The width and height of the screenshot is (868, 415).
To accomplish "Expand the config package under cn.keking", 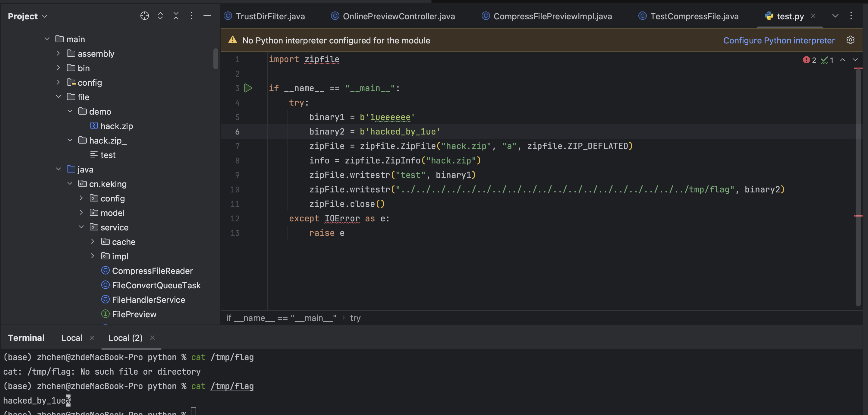I will pyautogui.click(x=81, y=198).
